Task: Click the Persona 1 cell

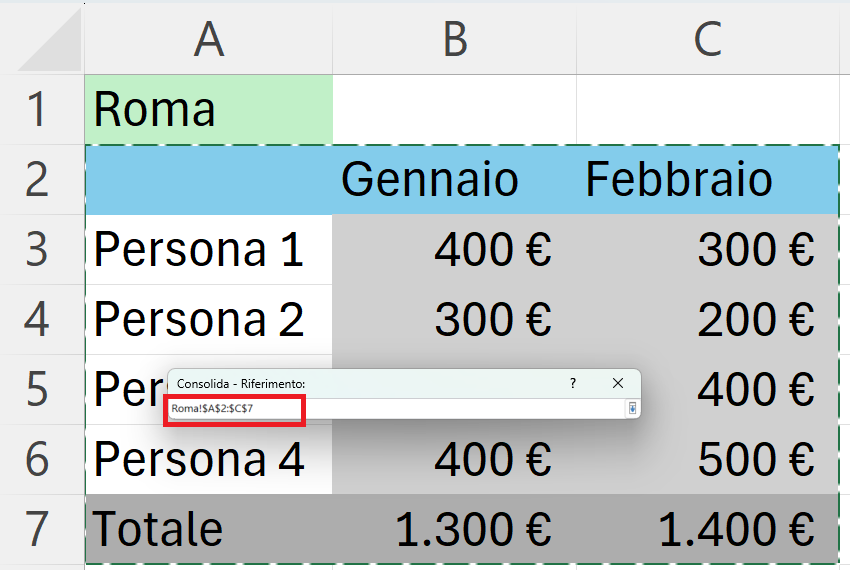Action: pyautogui.click(x=209, y=249)
